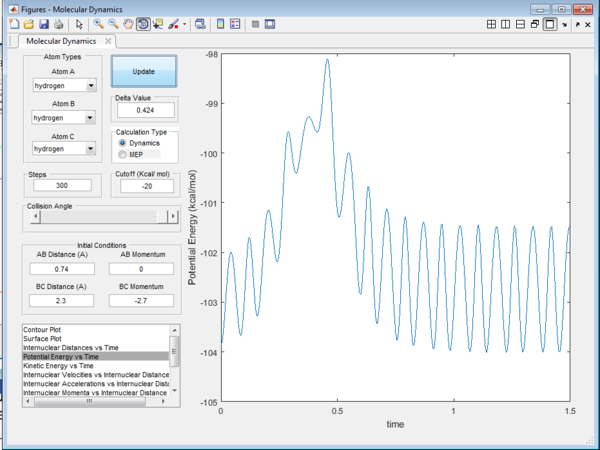The height and width of the screenshot is (450, 600).
Task: Open a file with the folder icon
Action: tap(28, 23)
